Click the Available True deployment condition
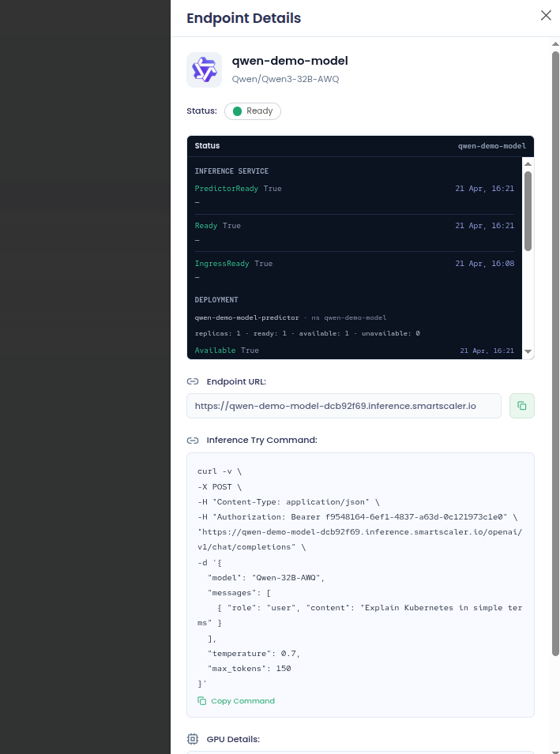This screenshot has height=754, width=560. click(x=227, y=350)
